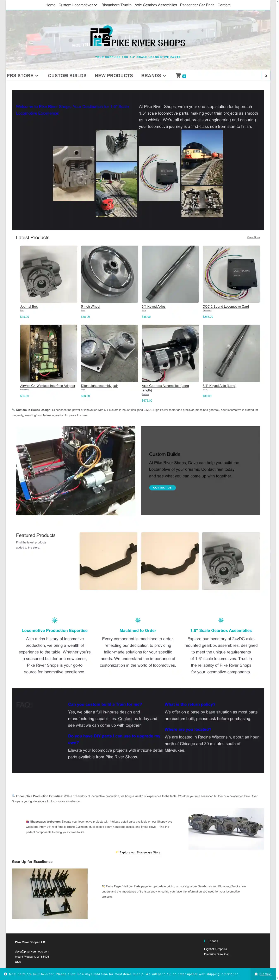Open Explore our Shapeways Store link
Image resolution: width=279 pixels, height=980 pixels.
[x=140, y=853]
